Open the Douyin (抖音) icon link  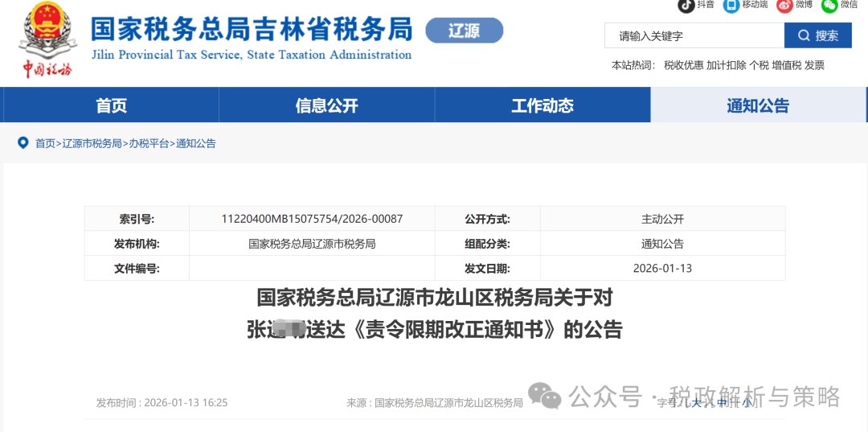[x=686, y=5]
